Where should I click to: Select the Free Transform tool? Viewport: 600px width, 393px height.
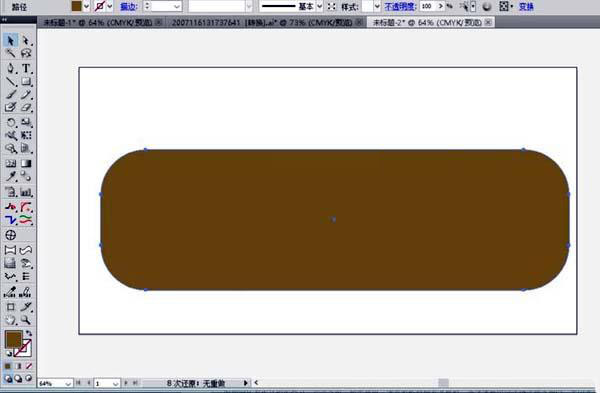pyautogui.click(x=26, y=135)
